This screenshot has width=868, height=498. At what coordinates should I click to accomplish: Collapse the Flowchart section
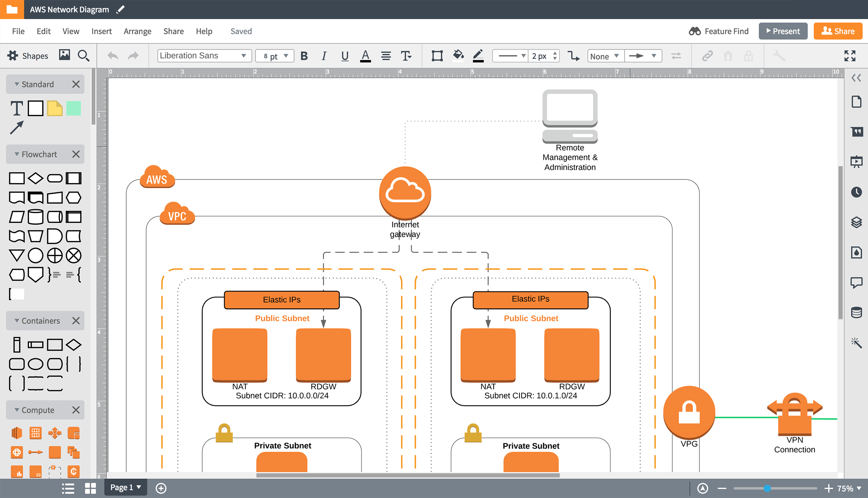point(17,154)
